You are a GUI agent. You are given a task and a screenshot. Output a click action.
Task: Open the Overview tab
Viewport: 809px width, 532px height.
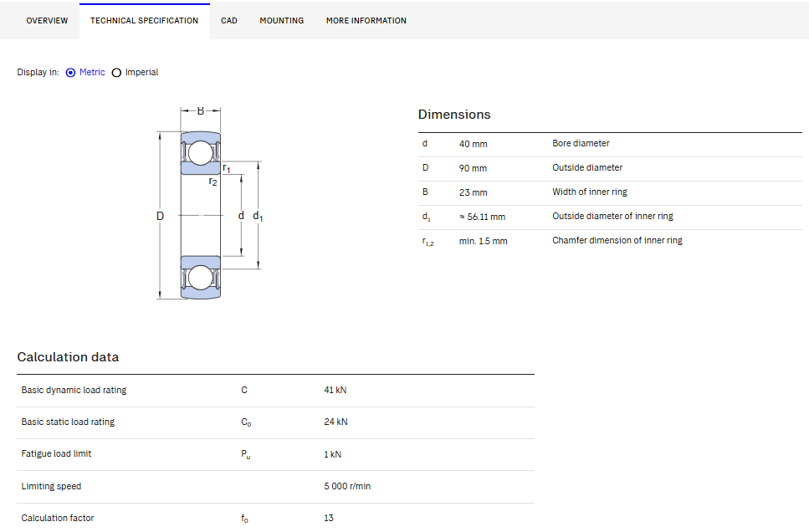(47, 21)
